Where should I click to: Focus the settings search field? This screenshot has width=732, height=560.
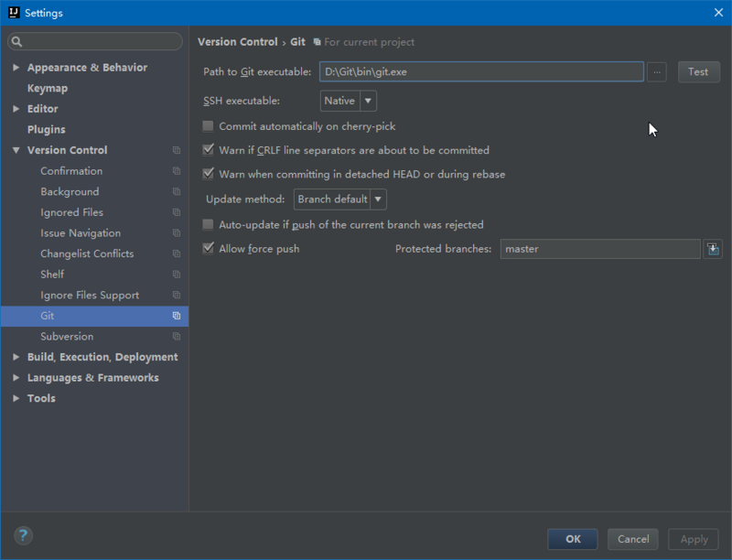[x=95, y=41]
